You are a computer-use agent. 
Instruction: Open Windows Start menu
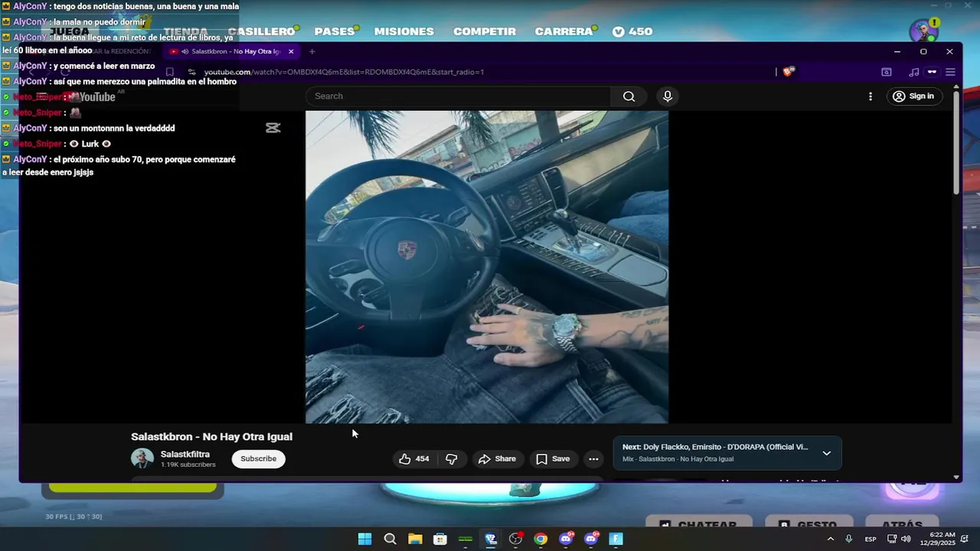(365, 539)
